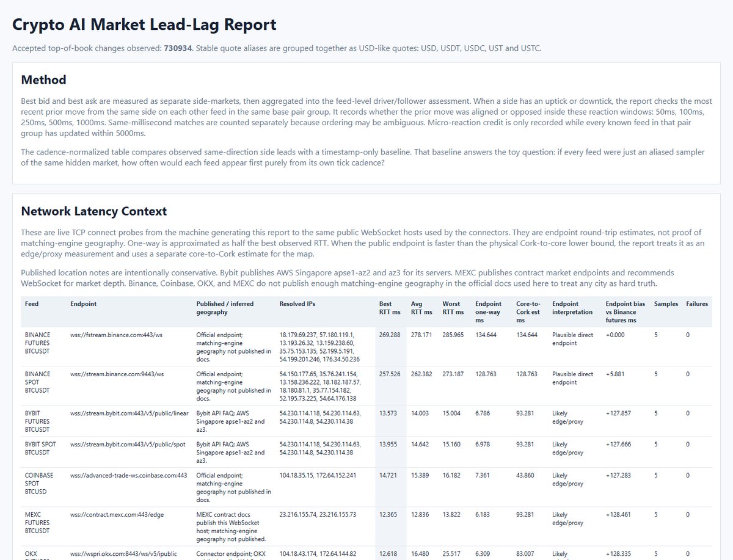Viewport: 733px width, 560px height.
Task: Click the Worst RTT ms header
Action: 453,308
